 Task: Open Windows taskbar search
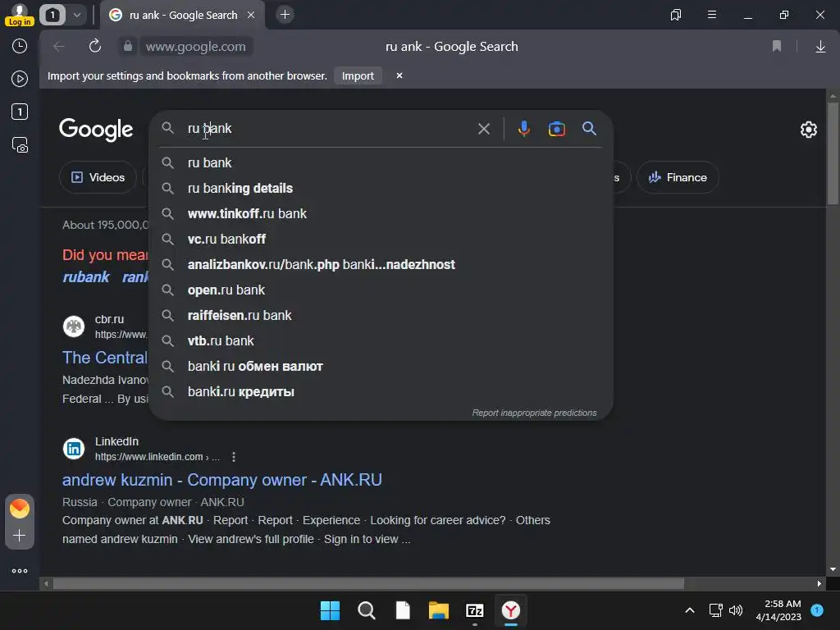(367, 610)
